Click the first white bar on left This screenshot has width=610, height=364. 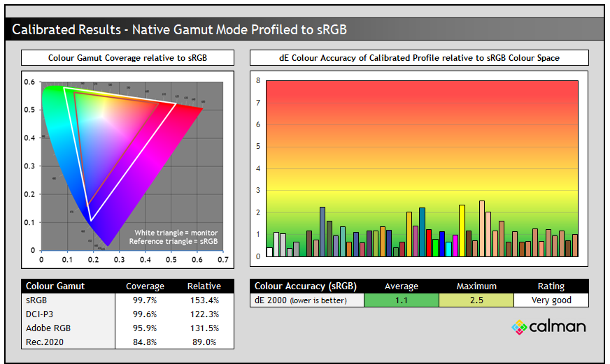(269, 252)
